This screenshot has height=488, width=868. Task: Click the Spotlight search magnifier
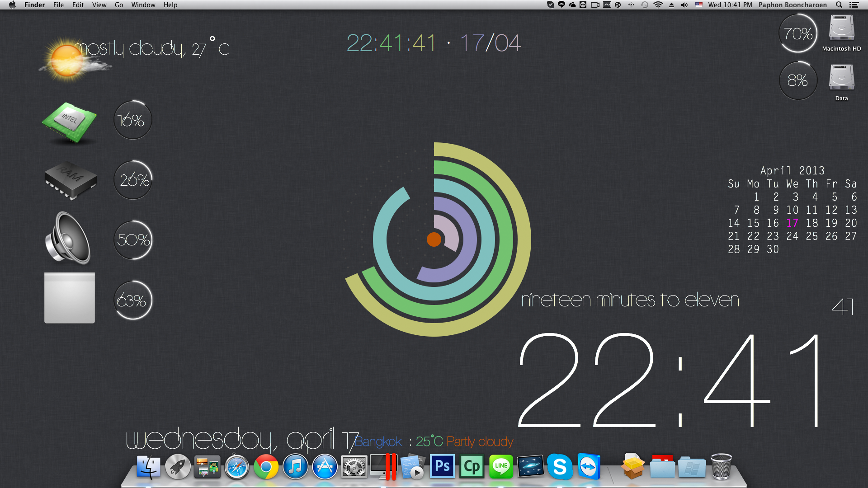pyautogui.click(x=839, y=5)
